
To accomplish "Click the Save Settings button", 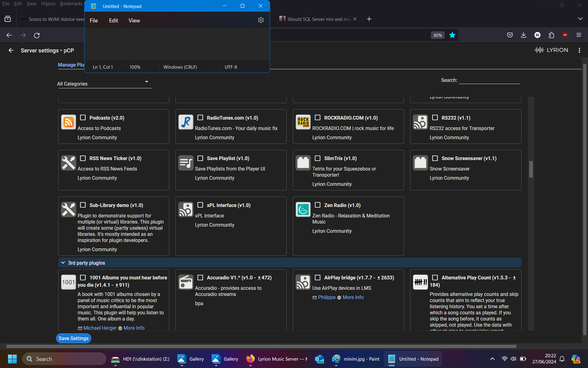I will coord(73,338).
